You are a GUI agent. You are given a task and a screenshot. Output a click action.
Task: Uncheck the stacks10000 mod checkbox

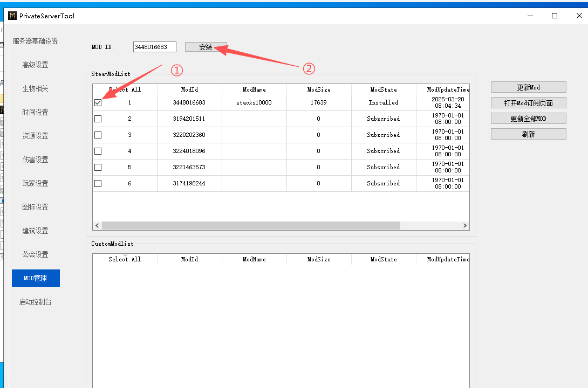98,102
